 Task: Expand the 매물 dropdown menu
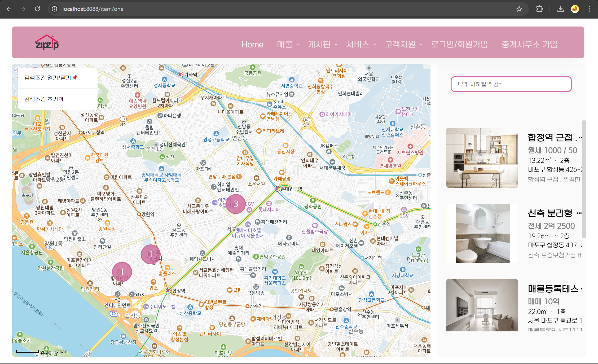click(x=288, y=44)
